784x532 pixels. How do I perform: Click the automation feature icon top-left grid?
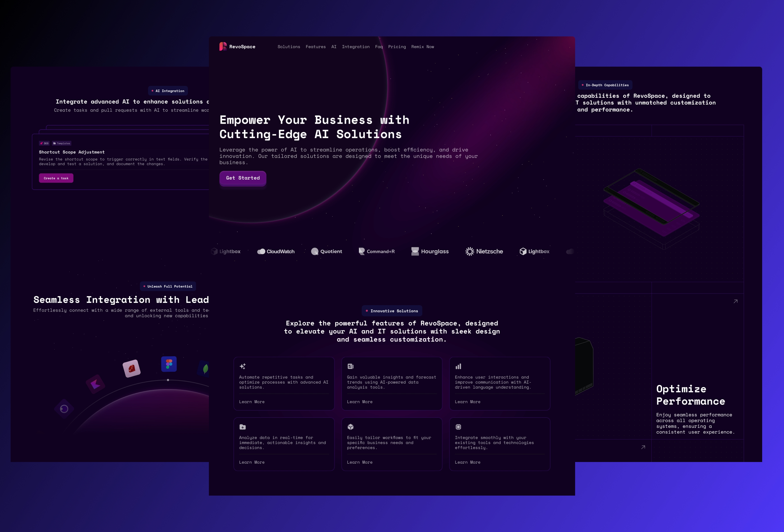point(243,366)
